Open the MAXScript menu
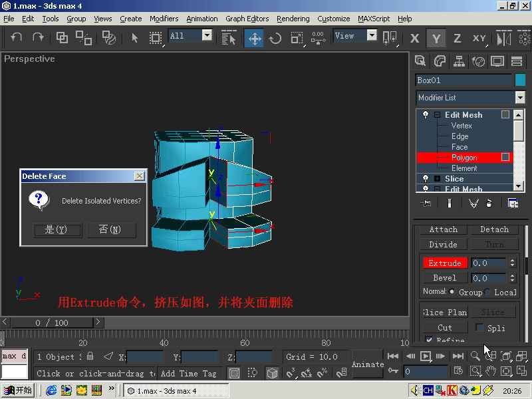Viewport: 532px width, 399px height. tap(374, 19)
